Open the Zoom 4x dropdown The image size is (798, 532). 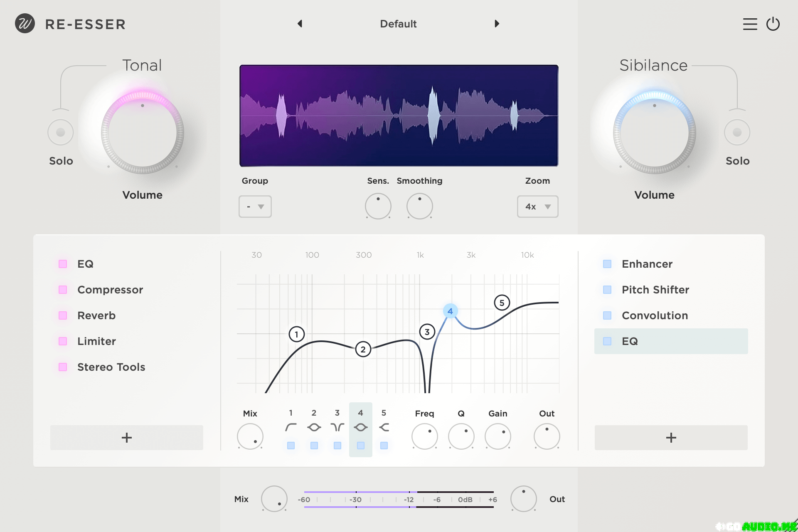[537, 207]
